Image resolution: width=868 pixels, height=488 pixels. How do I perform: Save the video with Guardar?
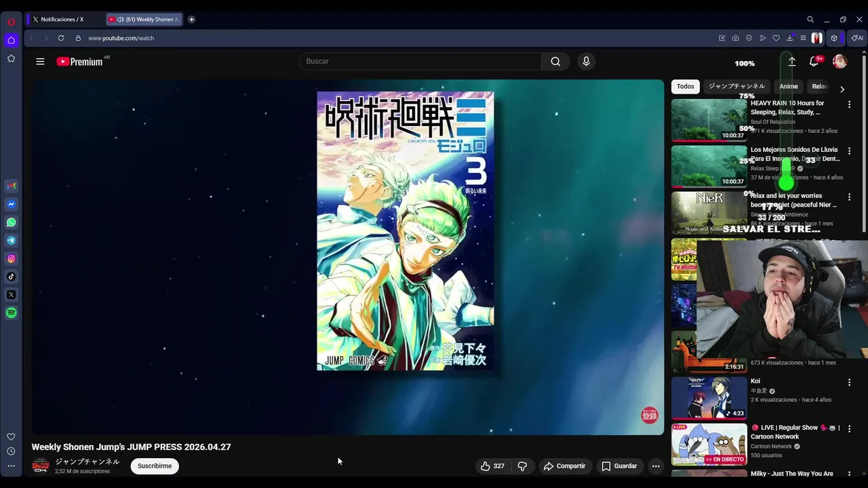click(x=619, y=466)
